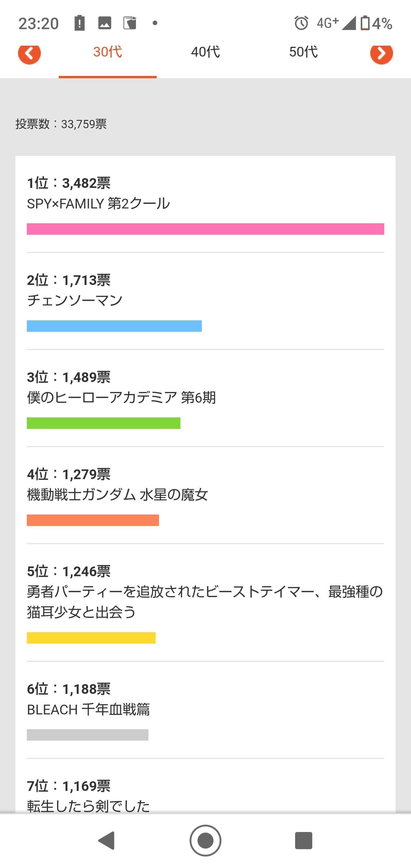Image resolution: width=411 pixels, height=868 pixels.
Task: Tap the image notification icon in status bar
Action: 104,23
